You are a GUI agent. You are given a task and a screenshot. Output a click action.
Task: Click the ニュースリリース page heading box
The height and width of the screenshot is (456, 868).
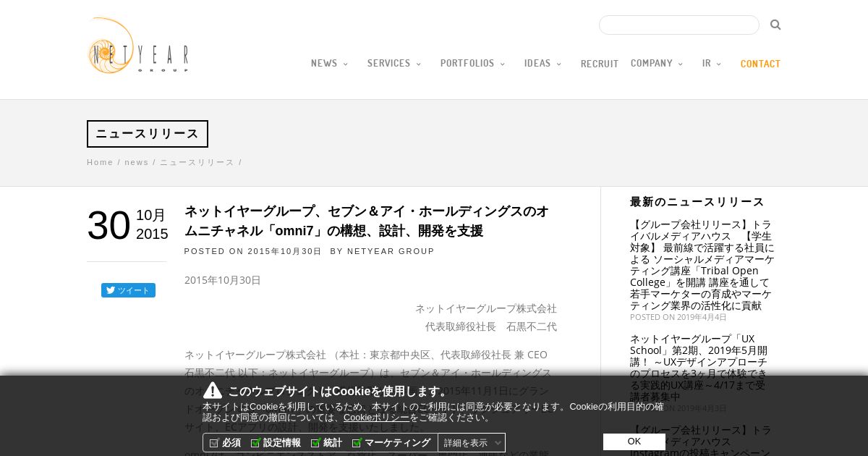[148, 134]
